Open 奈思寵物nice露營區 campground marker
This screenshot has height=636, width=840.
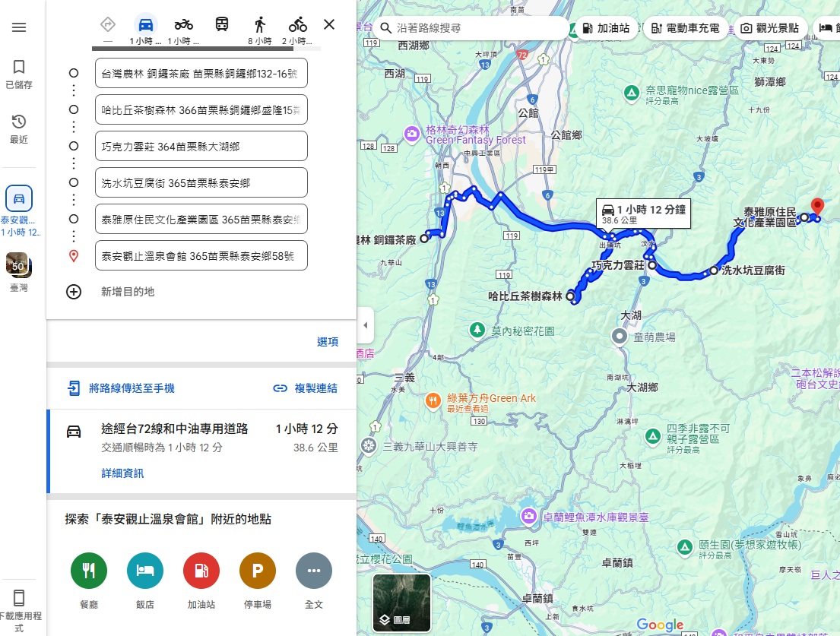click(x=632, y=93)
